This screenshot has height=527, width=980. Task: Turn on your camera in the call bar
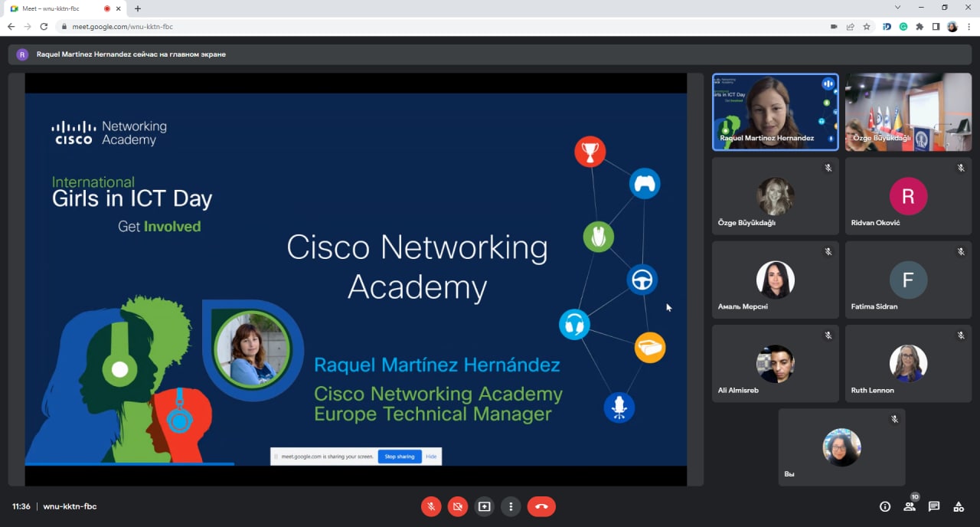[458, 506]
